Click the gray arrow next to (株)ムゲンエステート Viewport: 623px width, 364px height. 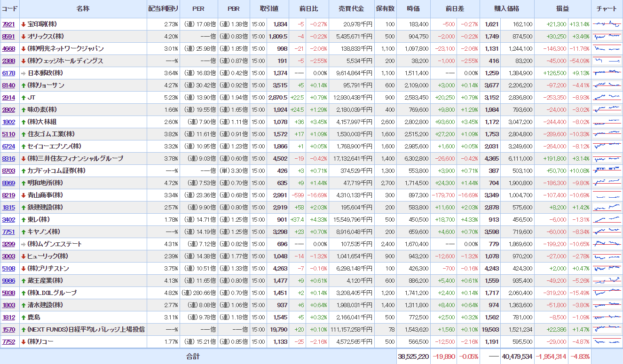coord(24,244)
